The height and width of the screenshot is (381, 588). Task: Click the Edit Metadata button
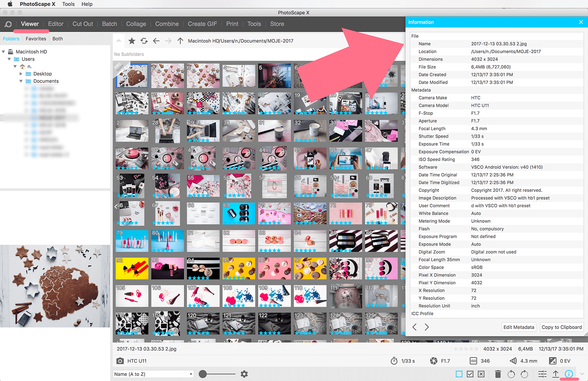(519, 327)
